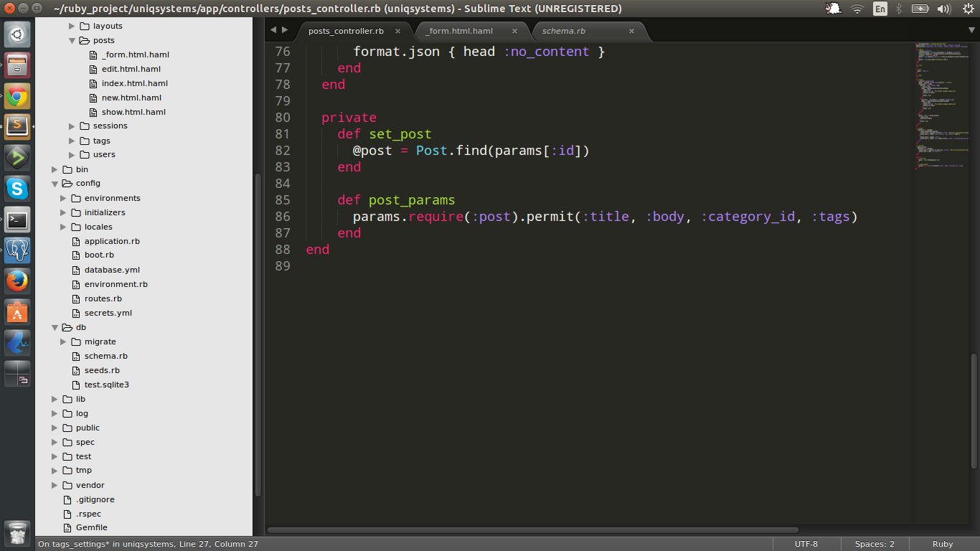
Task: Click the sidebar vertical scrollbar
Action: point(258,335)
